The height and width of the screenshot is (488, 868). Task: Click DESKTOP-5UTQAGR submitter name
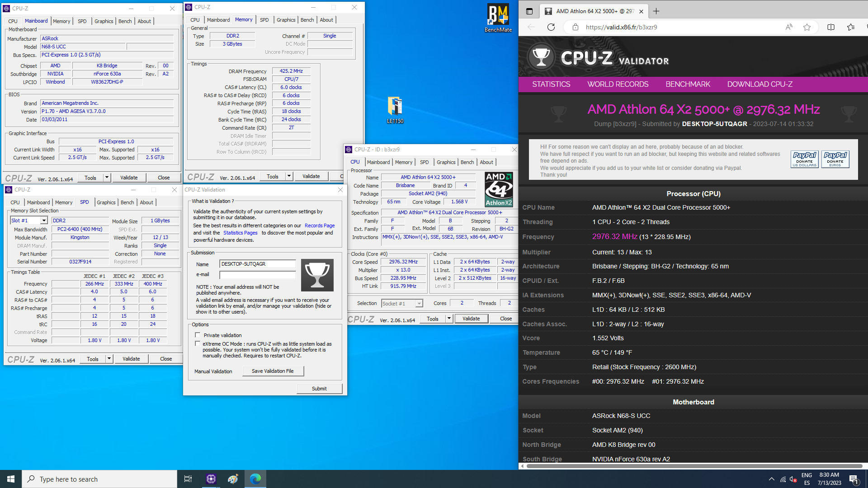pos(714,124)
